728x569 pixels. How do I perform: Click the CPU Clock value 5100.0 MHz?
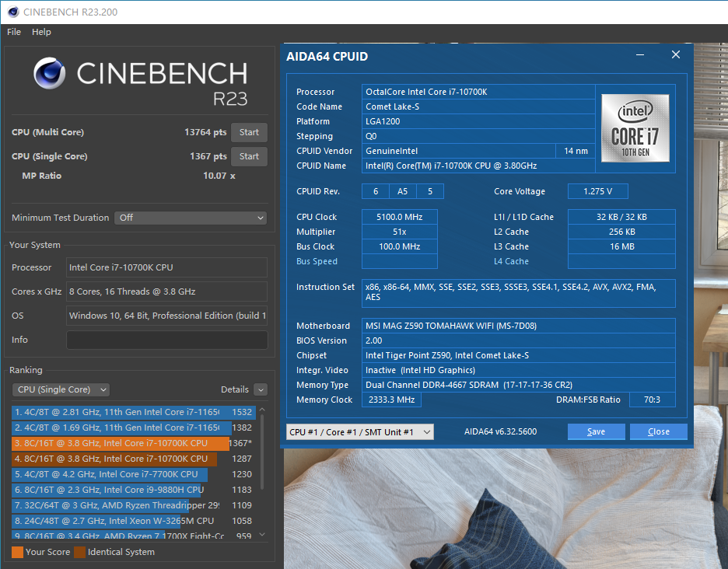click(x=399, y=217)
